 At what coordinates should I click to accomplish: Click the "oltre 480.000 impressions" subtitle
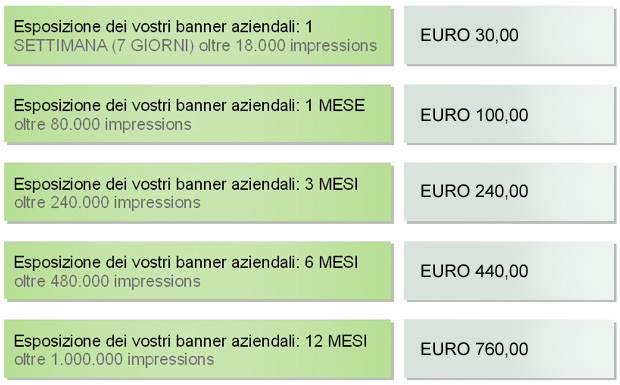click(107, 281)
